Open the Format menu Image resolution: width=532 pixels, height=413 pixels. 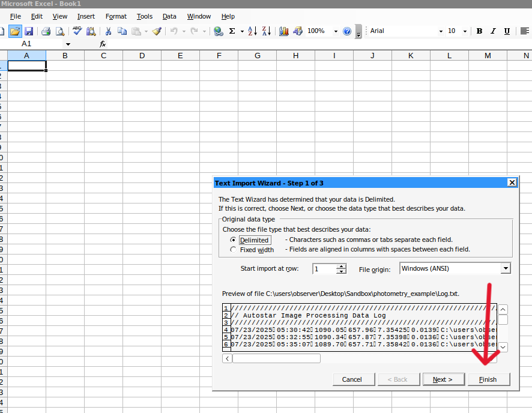click(116, 16)
